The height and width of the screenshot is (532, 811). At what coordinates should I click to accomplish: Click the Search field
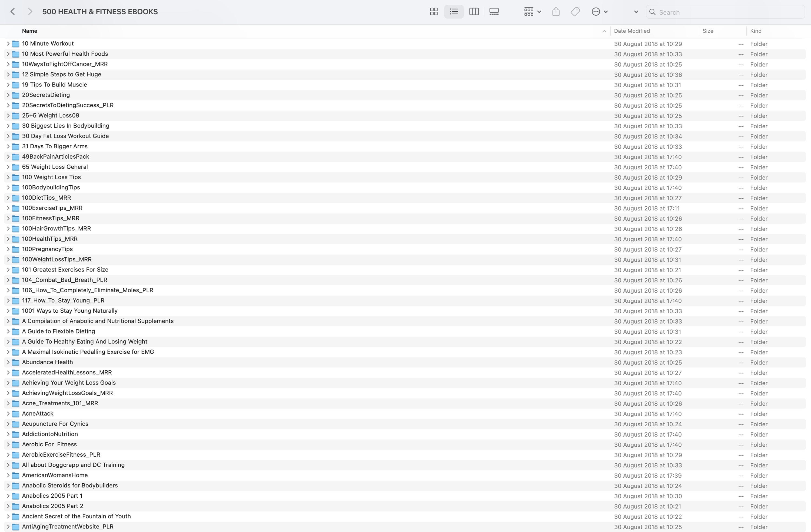[x=725, y=12]
